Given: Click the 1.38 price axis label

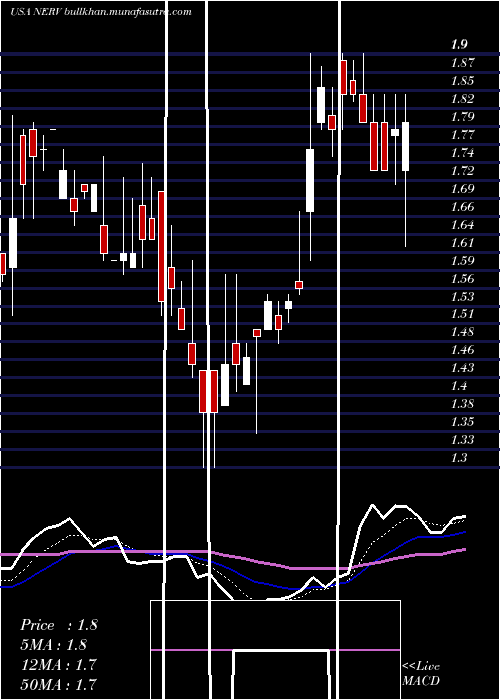Looking at the screenshot, I should (x=462, y=404).
